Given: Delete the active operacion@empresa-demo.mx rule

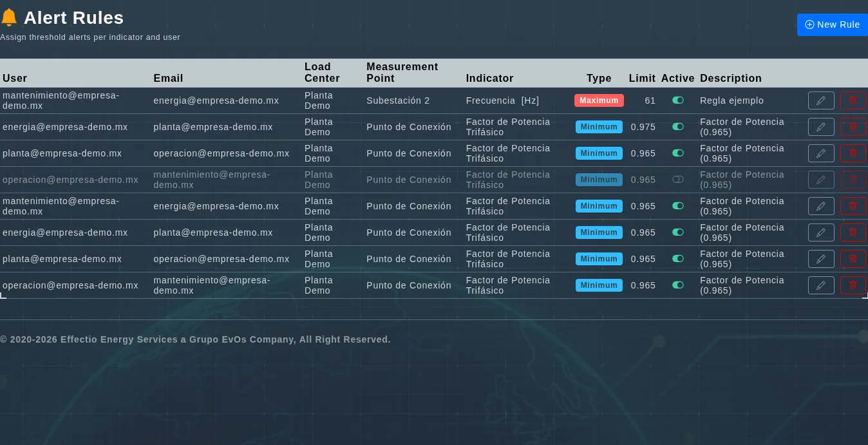Looking at the screenshot, I should pos(853,285).
